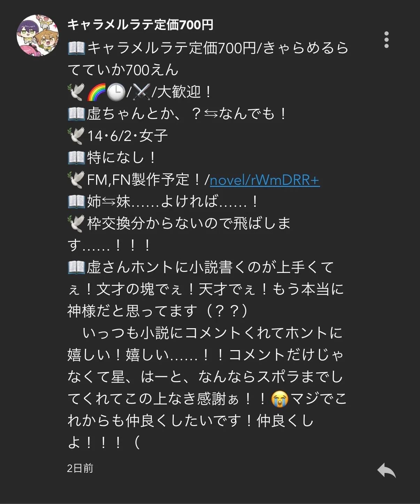Viewport: 420px width, 504px height.
Task: Click dove emoji before 14・6/2・女子
Action: coord(76,136)
